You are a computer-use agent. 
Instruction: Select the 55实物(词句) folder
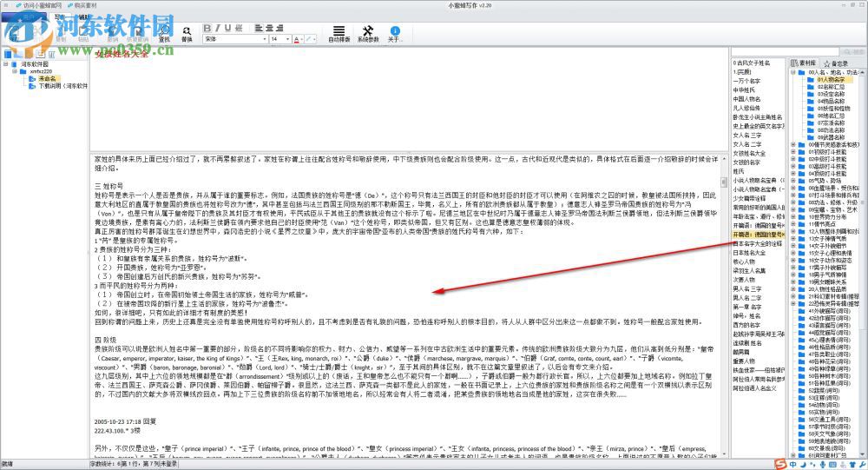point(825,412)
